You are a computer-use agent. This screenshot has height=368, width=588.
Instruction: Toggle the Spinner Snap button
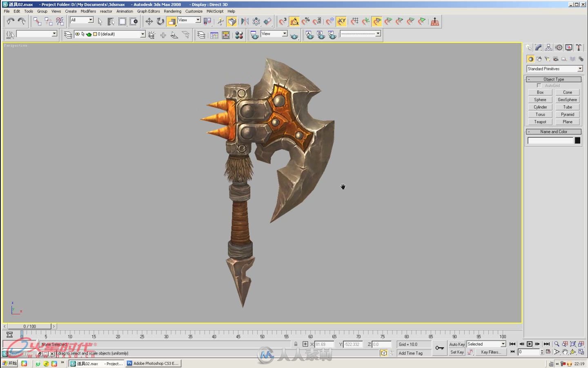pos(317,21)
